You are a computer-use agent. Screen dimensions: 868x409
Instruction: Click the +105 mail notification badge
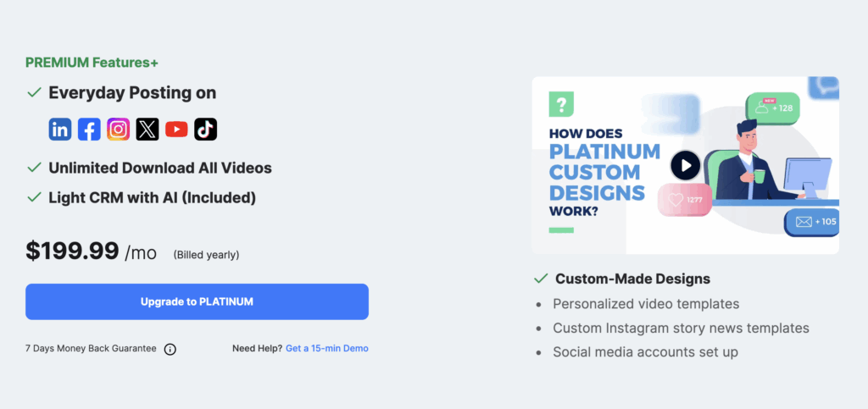[811, 222]
